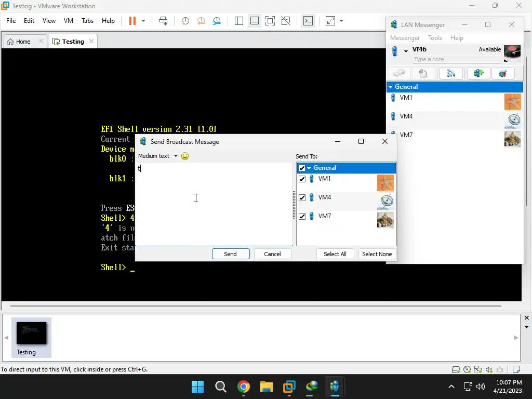Select VM4 in LAN Messenger contact list
Screen dimensions: 532x399
455,120
